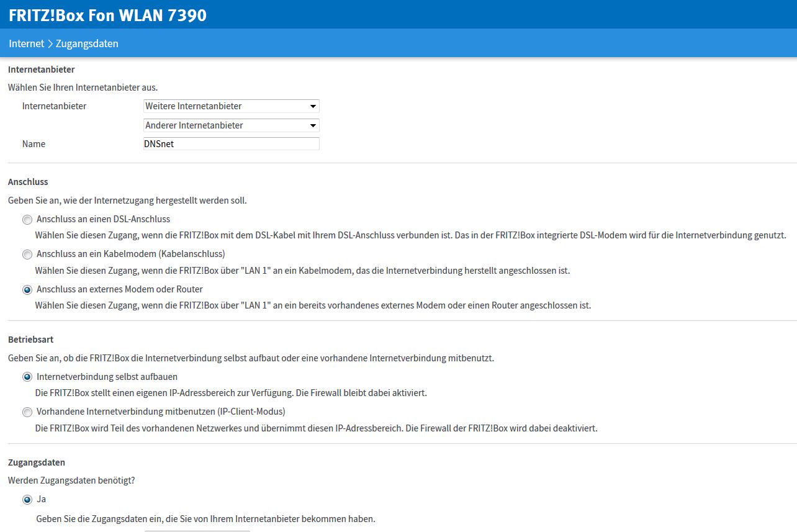Click the 'Zugangsdaten' section heading
Viewport: 797px width, 532px height.
(x=37, y=462)
